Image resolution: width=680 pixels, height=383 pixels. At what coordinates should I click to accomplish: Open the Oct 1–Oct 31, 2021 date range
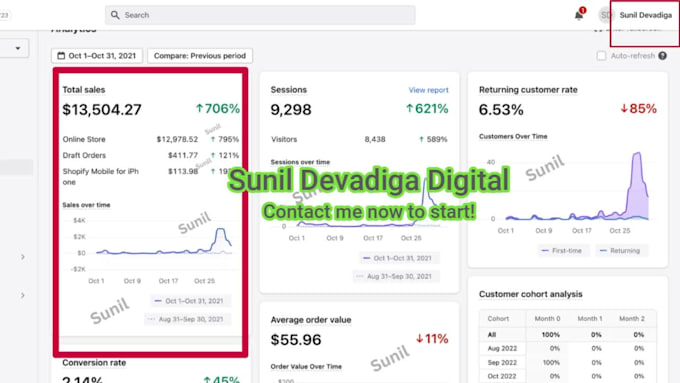coord(97,56)
